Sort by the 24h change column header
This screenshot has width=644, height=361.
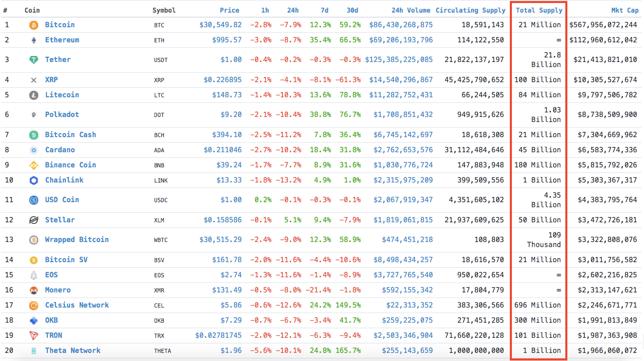(292, 10)
